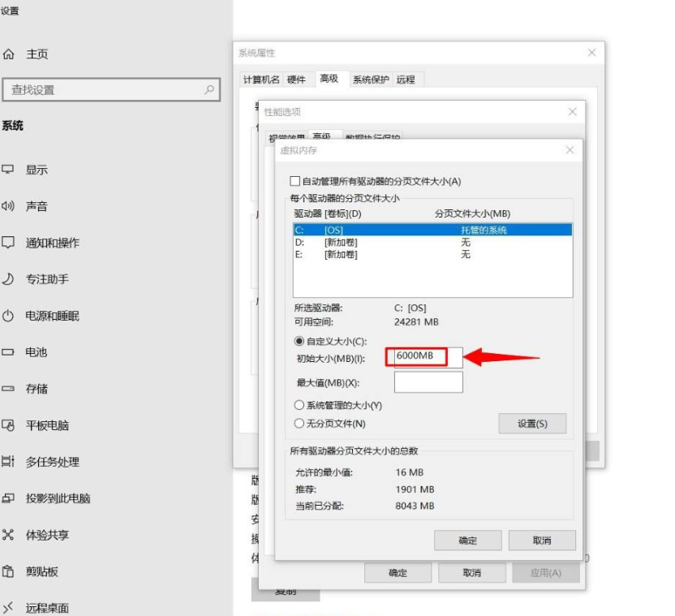The width and height of the screenshot is (675, 616).
Task: Select the 无分页文件(N) radio button
Action: pos(299,424)
